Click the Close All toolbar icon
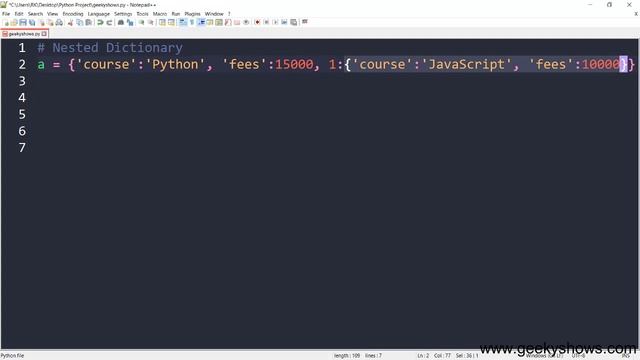 pyautogui.click(x=50, y=22)
